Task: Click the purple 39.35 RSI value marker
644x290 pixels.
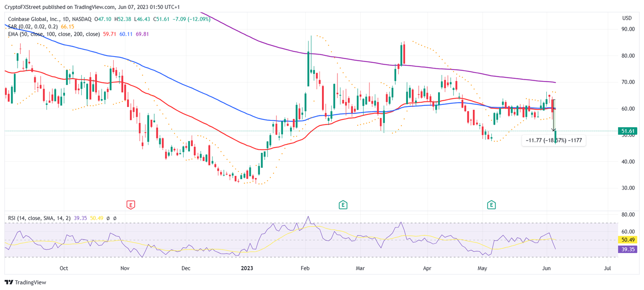Action: click(x=628, y=249)
